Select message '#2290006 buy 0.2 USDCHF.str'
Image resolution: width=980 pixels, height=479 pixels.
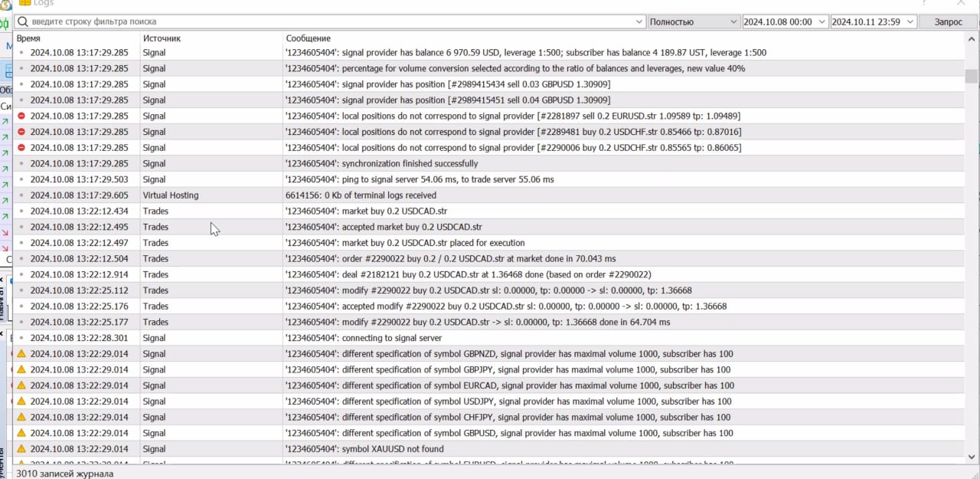point(513,147)
